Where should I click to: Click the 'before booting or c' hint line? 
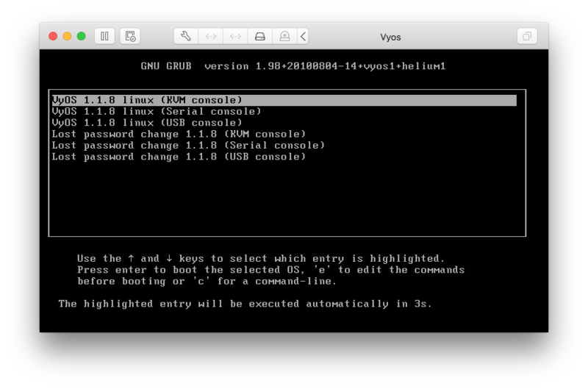point(207,281)
